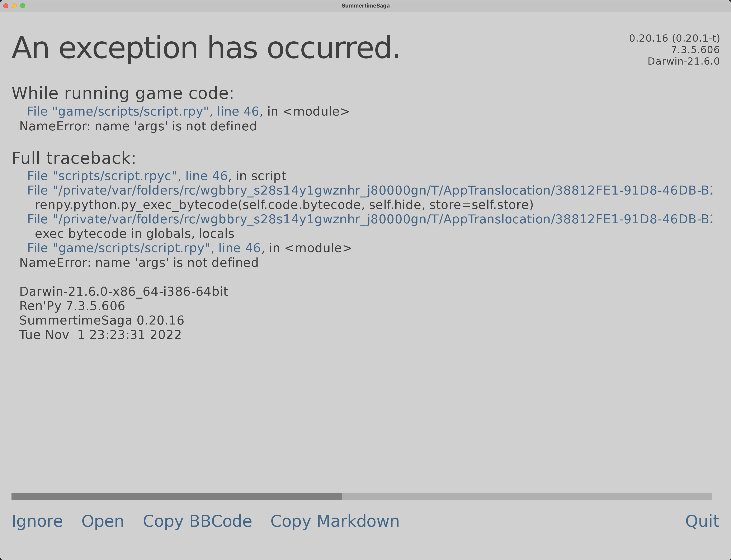
Task: Close the SummertimeSaga window with red button
Action: pos(6,6)
